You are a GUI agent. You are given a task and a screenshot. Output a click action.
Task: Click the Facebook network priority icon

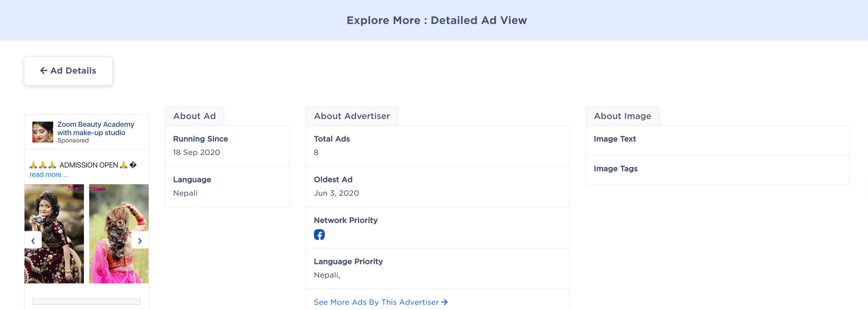coord(319,234)
